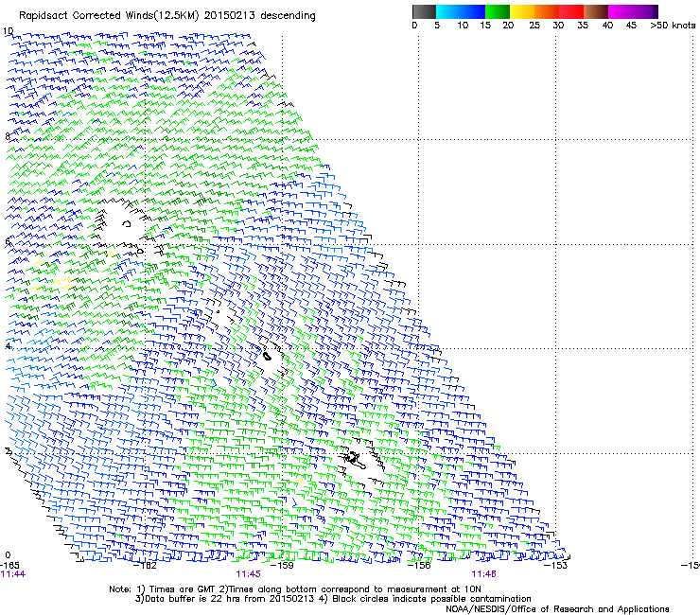Screen dimensions: 700x615
Task: Click the purple time stamp "11:46"
Action: [484, 574]
